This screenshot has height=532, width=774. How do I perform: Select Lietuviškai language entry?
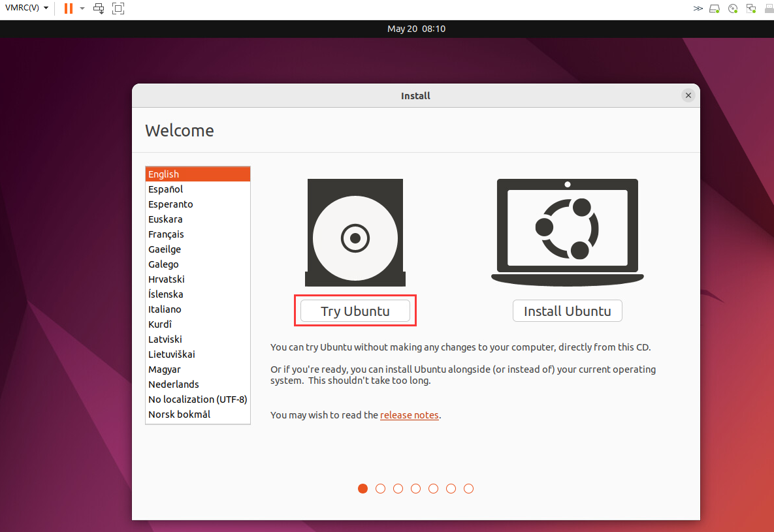[198, 354]
